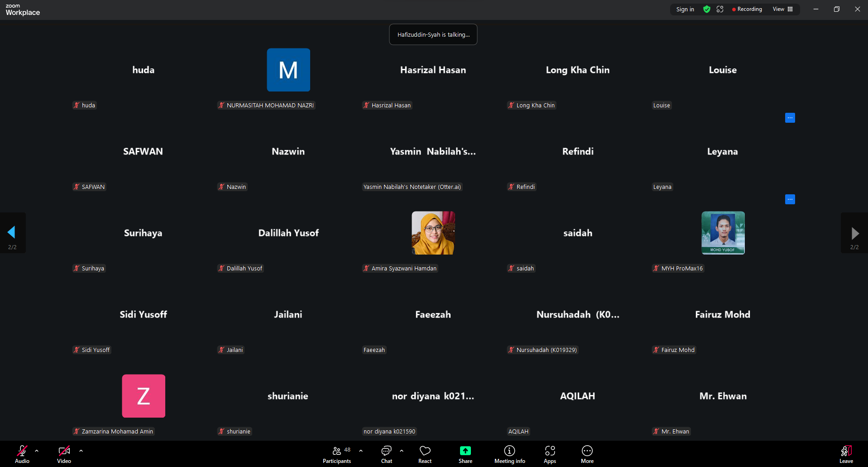Open the Chat panel

(386, 454)
